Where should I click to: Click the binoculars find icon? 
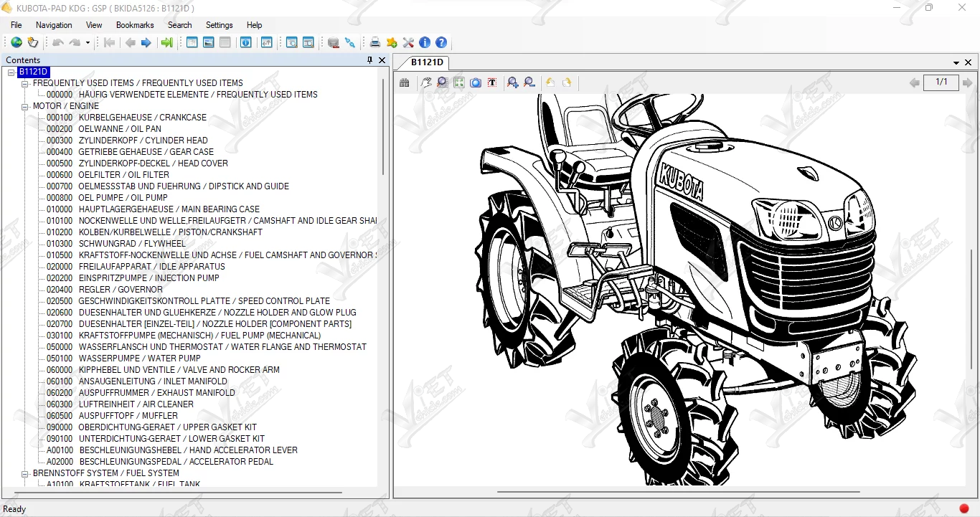pyautogui.click(x=405, y=83)
